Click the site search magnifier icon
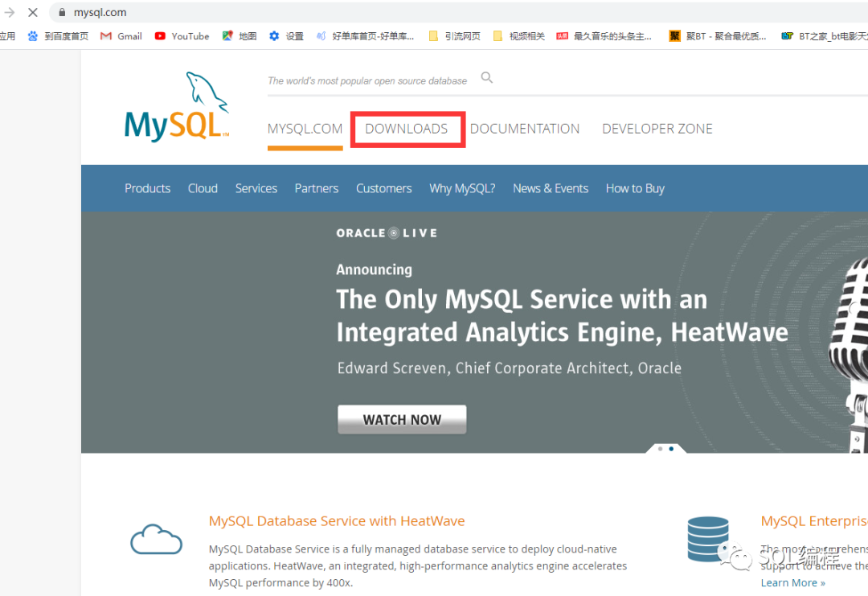The width and height of the screenshot is (868, 596). click(486, 77)
